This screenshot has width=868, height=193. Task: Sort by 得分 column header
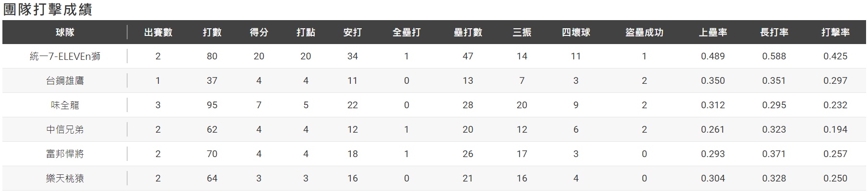259,33
